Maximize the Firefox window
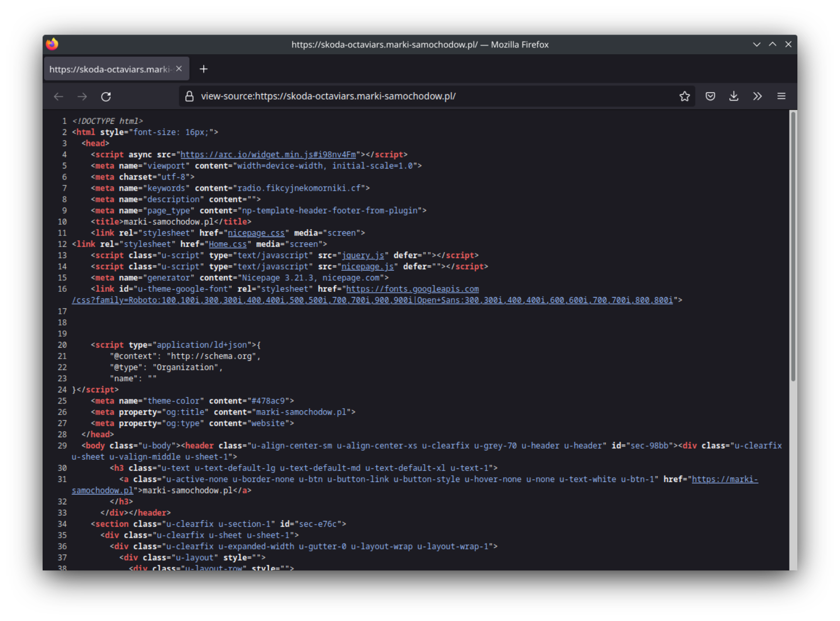The image size is (840, 621). tap(773, 44)
